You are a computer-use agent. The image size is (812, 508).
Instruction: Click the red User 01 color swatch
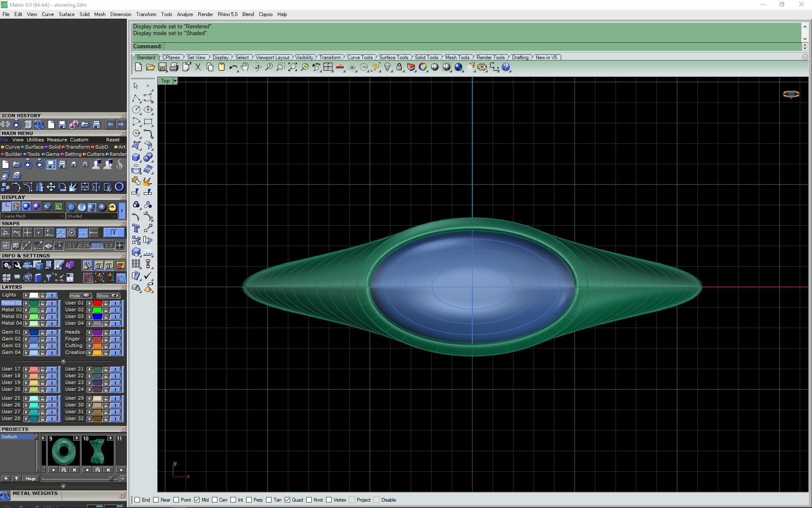[97, 303]
